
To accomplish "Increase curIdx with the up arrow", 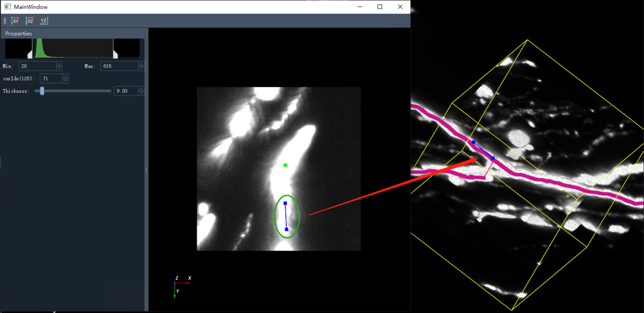I will (65, 76).
